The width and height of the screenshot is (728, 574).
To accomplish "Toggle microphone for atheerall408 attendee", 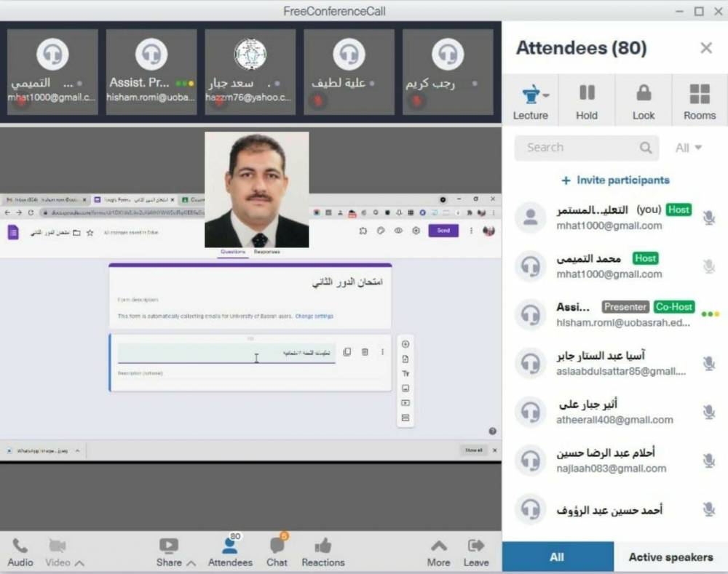I will tap(708, 412).
